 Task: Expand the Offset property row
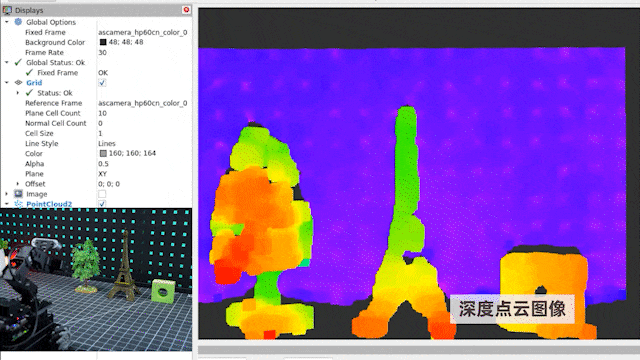point(18,184)
